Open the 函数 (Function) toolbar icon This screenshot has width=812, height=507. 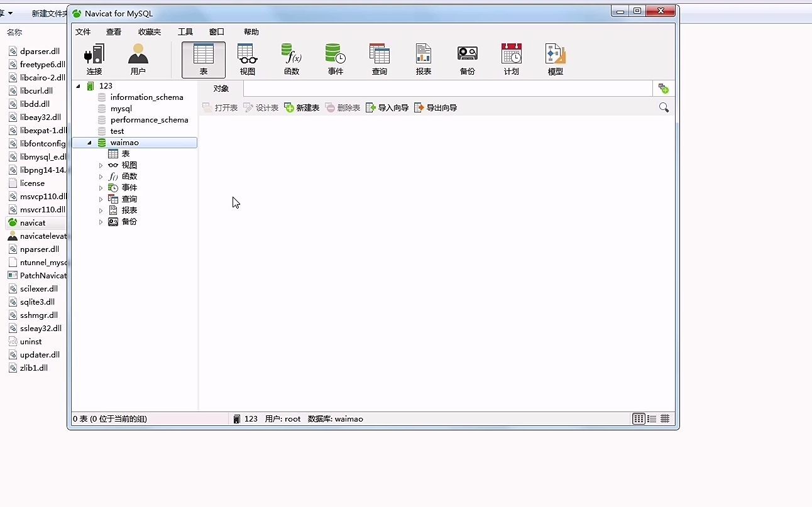point(292,60)
